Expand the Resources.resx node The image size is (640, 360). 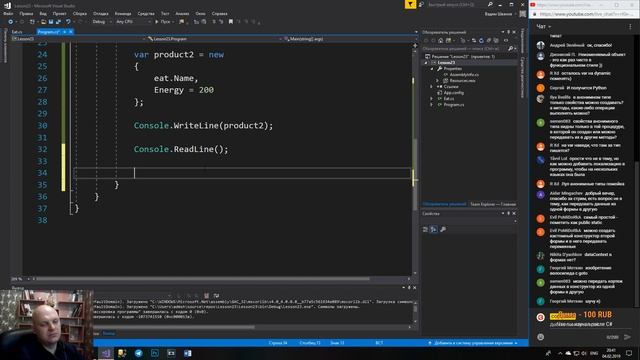438,80
